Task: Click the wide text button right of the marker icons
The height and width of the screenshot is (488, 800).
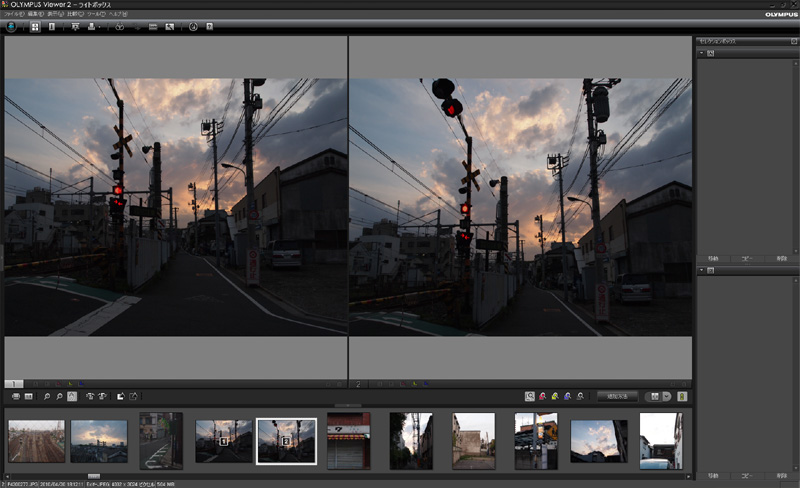Action: click(x=617, y=397)
